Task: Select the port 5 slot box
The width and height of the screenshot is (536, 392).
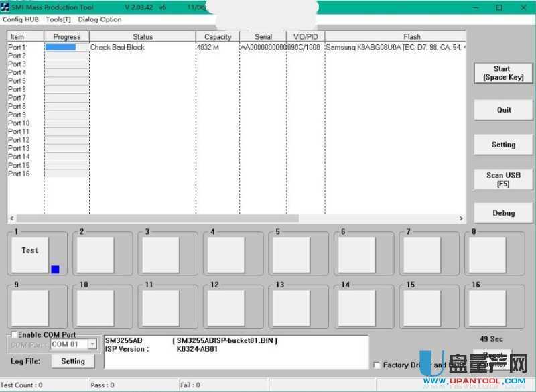Action: (x=291, y=255)
